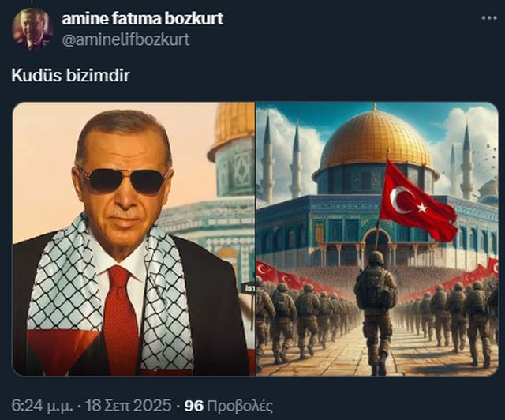Image resolution: width=505 pixels, height=420 pixels.
Task: Click the red tie in the left image
Action: point(122,321)
